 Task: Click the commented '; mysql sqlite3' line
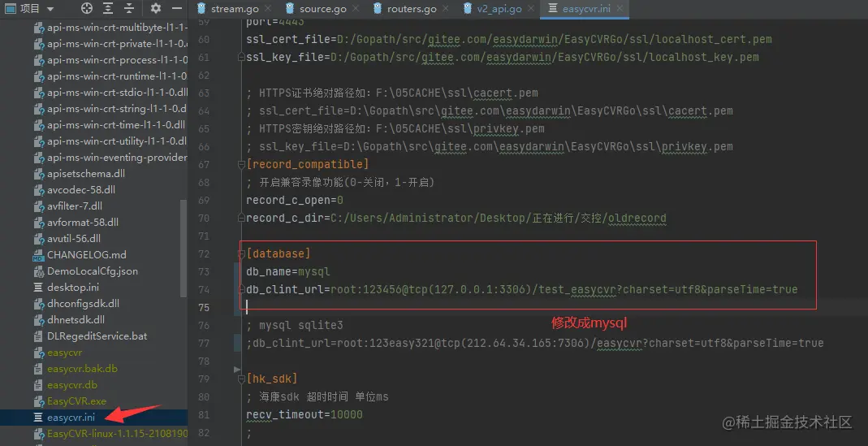click(295, 325)
